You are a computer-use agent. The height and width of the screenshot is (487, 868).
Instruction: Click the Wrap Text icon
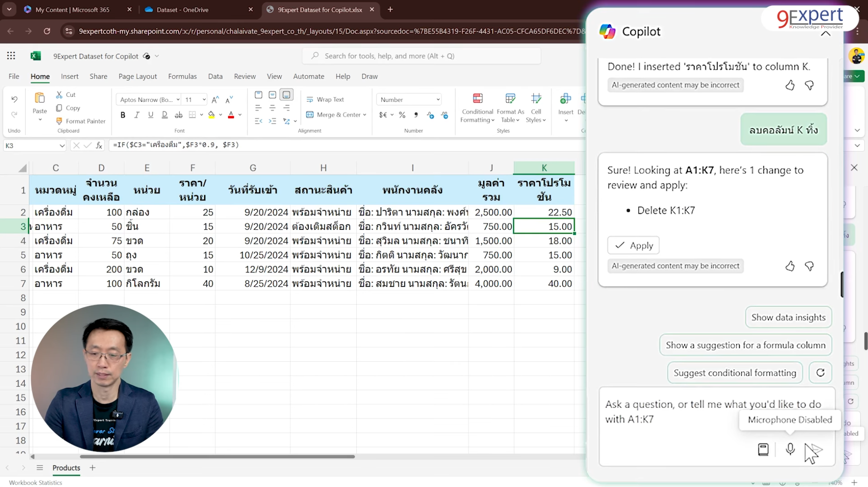309,99
